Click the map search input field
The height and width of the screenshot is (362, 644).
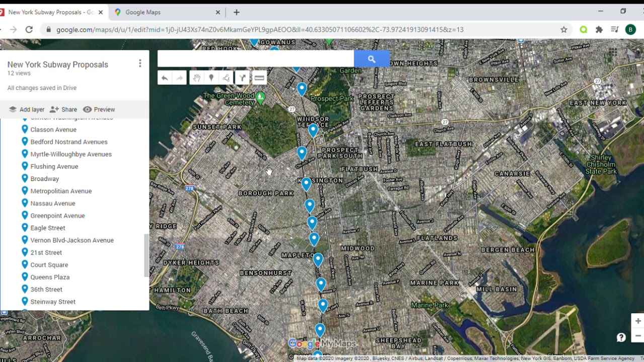click(256, 59)
